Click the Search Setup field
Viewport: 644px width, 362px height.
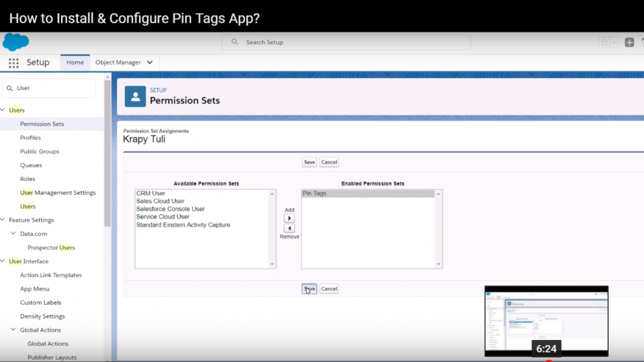(347, 42)
